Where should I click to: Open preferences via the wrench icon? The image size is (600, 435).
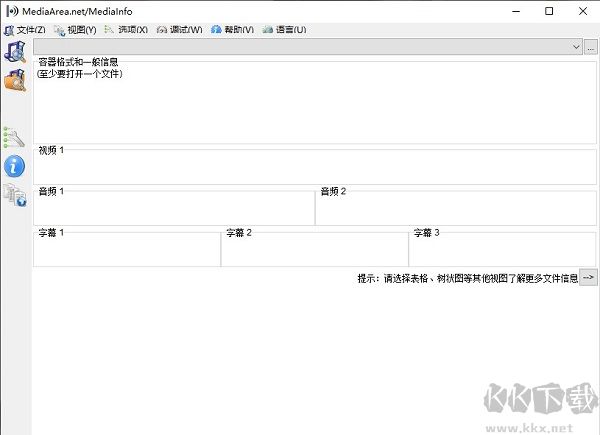click(x=14, y=137)
